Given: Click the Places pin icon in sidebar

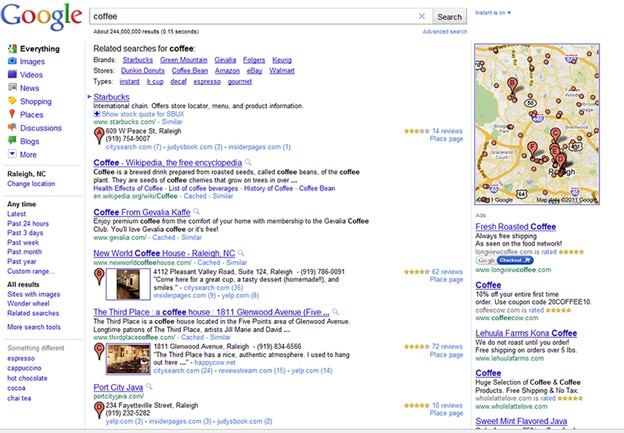Looking at the screenshot, I should (x=12, y=115).
